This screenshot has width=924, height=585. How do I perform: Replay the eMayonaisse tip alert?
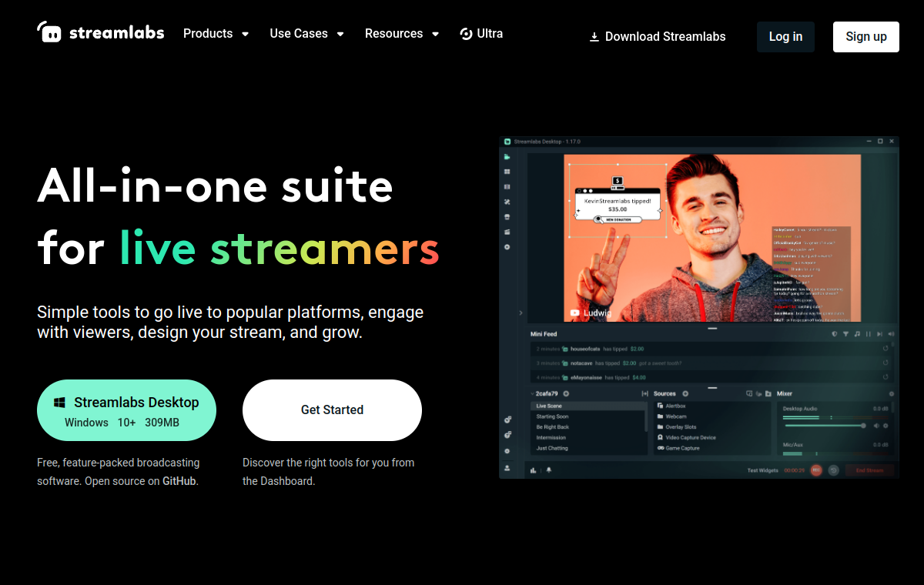point(885,377)
